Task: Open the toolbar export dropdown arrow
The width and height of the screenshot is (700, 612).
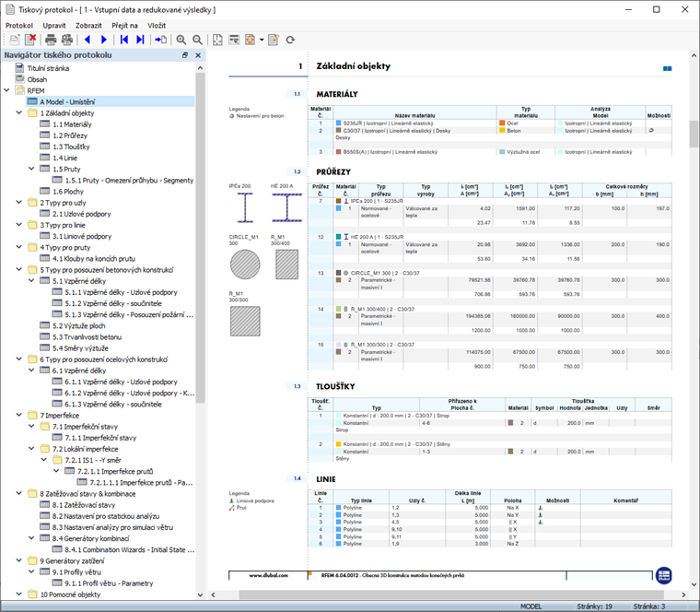Action: 262,41
